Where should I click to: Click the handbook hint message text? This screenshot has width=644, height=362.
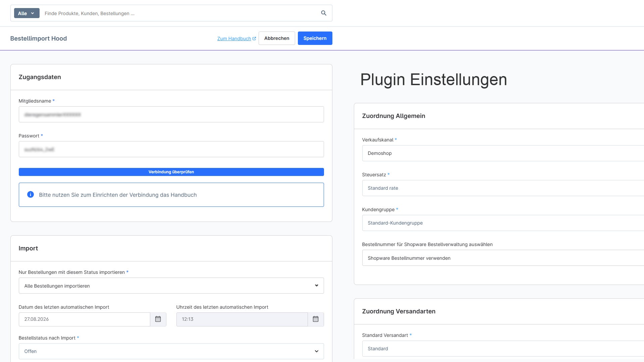(118, 195)
